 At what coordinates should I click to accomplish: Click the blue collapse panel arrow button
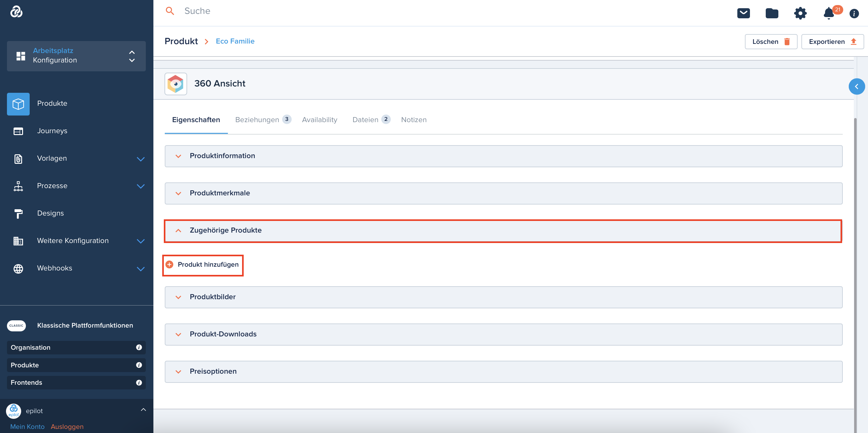(x=857, y=86)
